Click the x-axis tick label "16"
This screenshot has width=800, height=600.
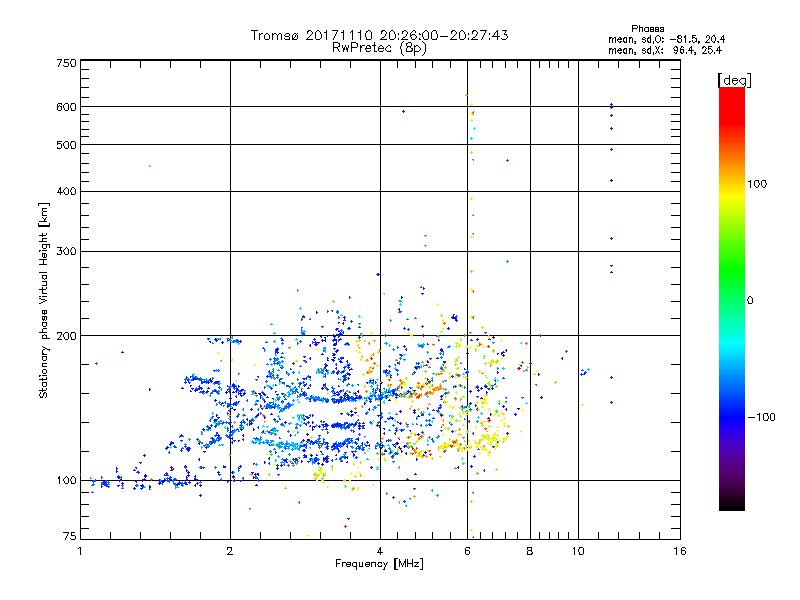pyautogui.click(x=680, y=551)
